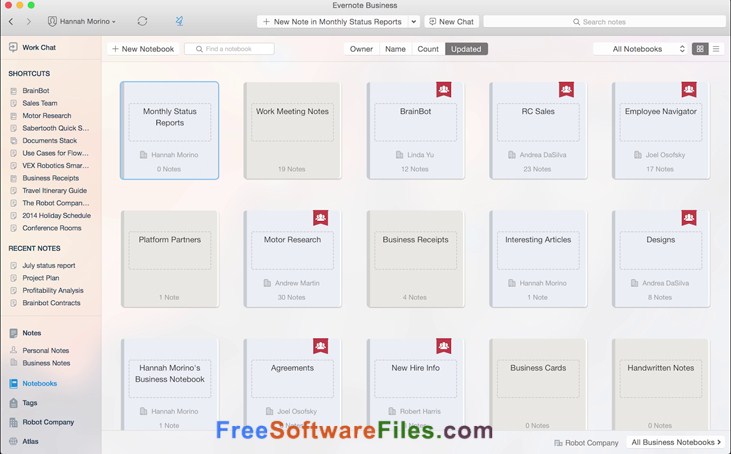Open Hannah Morino's Business Notebook
The image size is (731, 454).
pyautogui.click(x=170, y=385)
